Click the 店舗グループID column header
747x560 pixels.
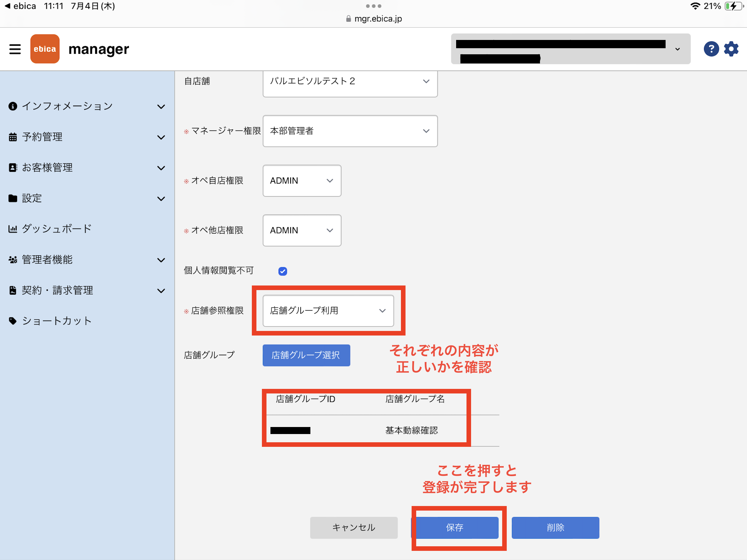click(305, 399)
